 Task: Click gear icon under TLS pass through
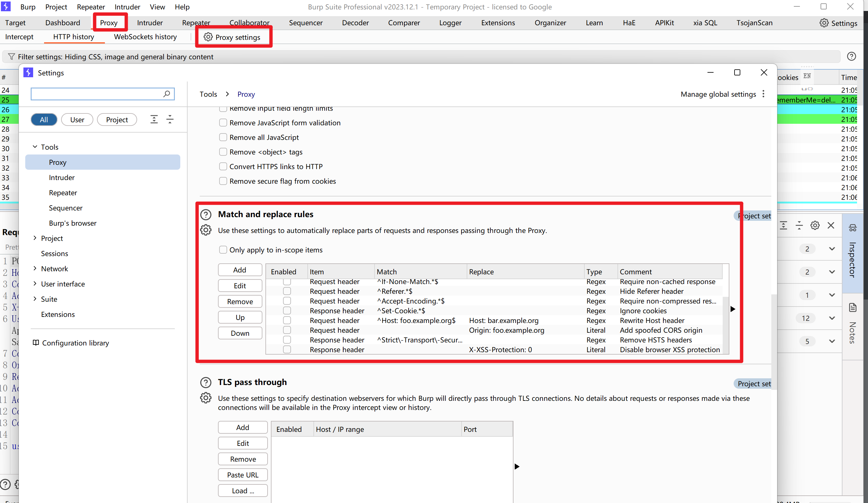206,398
